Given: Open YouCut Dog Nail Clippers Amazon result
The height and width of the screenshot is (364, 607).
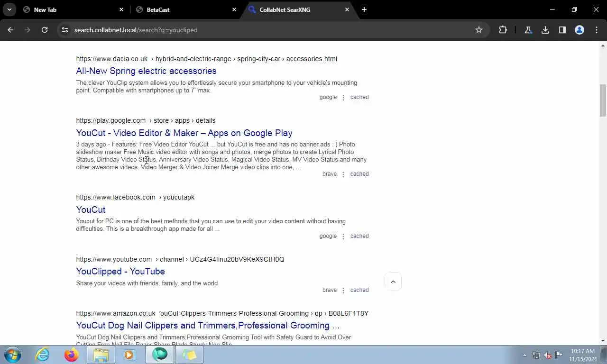Looking at the screenshot, I should point(208,326).
